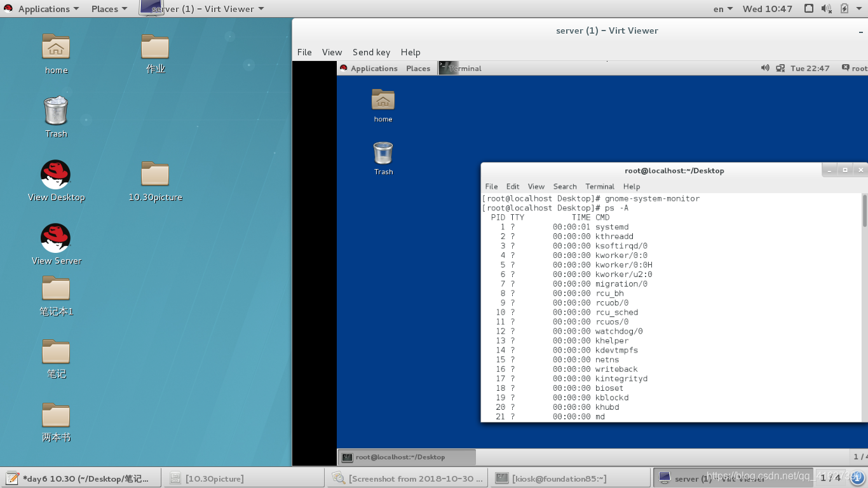868x488 pixels.
Task: Open host Applications menu
Action: (x=48, y=9)
